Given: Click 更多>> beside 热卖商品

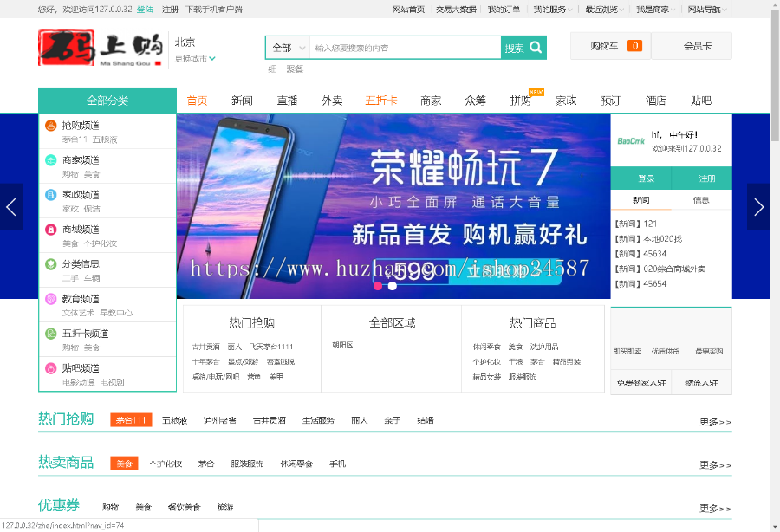Looking at the screenshot, I should click(x=715, y=465).
